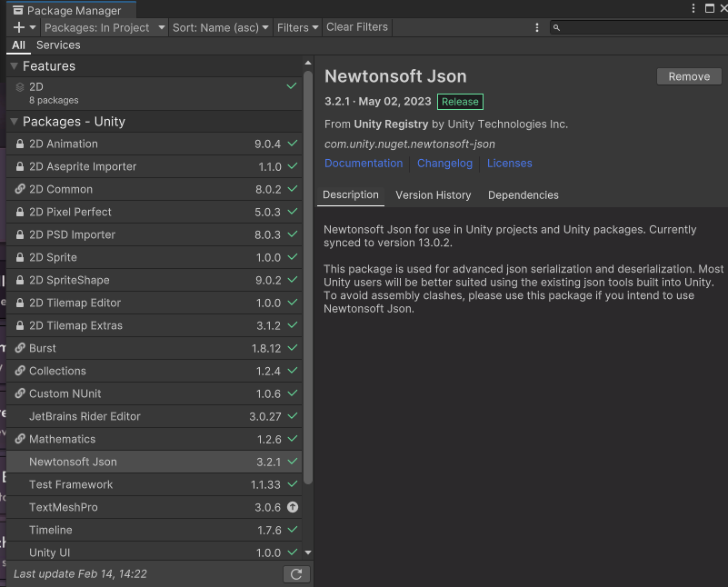728x587 pixels.
Task: Switch to the Services tab
Action: [58, 45]
